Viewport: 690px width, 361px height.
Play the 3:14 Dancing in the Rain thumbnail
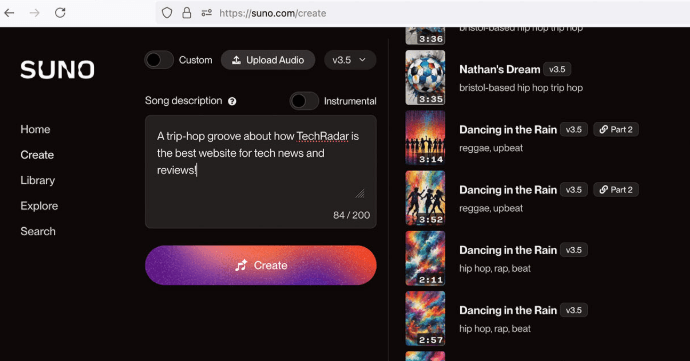point(425,138)
